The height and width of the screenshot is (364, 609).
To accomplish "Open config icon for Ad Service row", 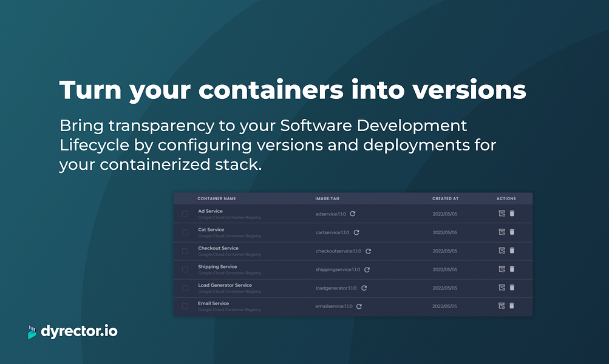I will (x=502, y=214).
